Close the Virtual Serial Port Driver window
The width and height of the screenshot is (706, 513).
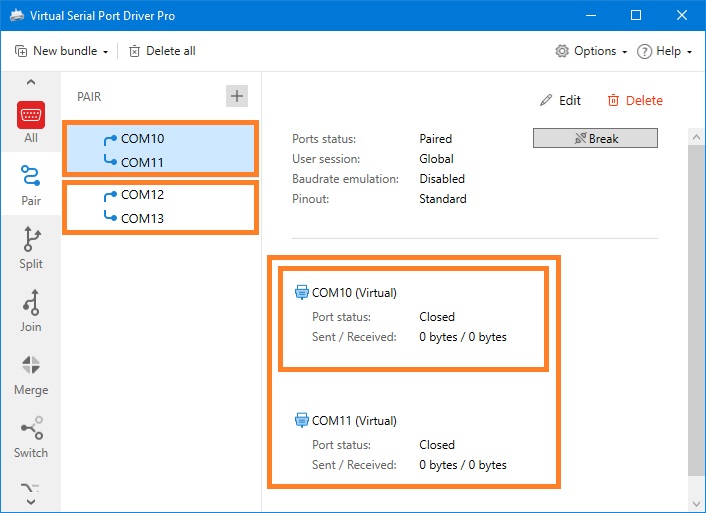[682, 15]
